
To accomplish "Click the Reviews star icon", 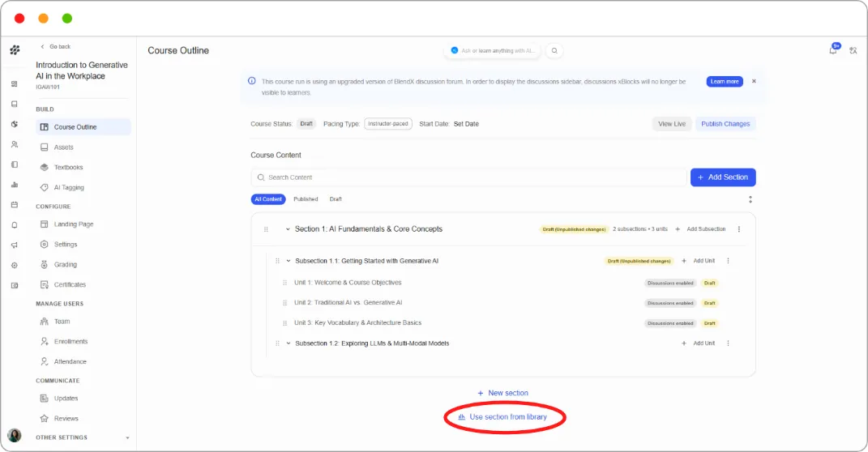I will click(45, 418).
